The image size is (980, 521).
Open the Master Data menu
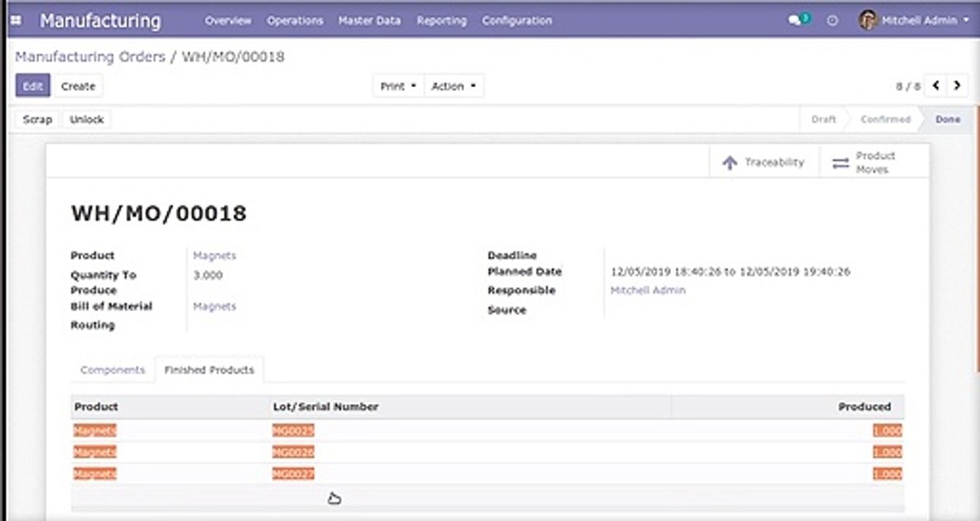pos(370,21)
